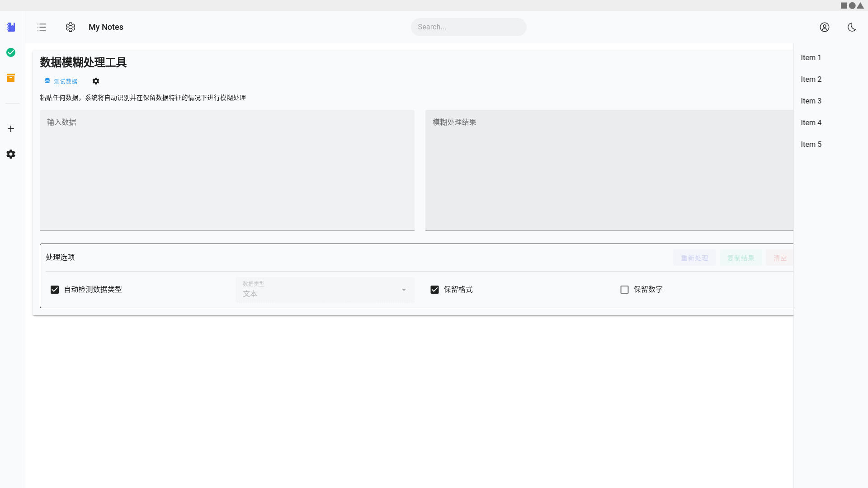Screen dimensions: 868x488
Task: Open sidebar settings gear icon
Action: pos(11,154)
